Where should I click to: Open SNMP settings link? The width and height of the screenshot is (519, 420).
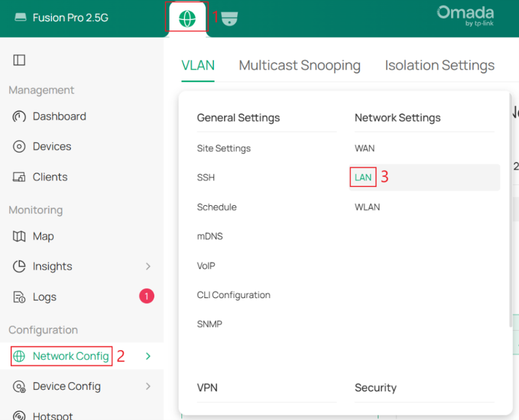pyautogui.click(x=209, y=324)
